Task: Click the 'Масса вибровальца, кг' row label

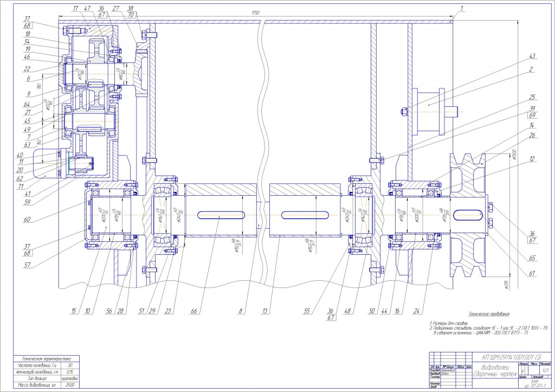Action: pyautogui.click(x=37, y=385)
